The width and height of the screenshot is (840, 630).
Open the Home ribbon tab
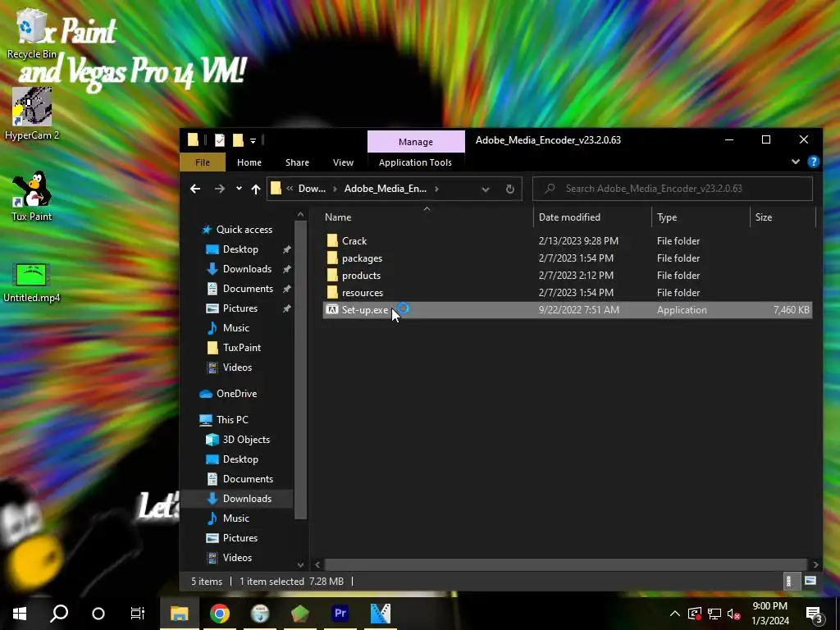(249, 162)
